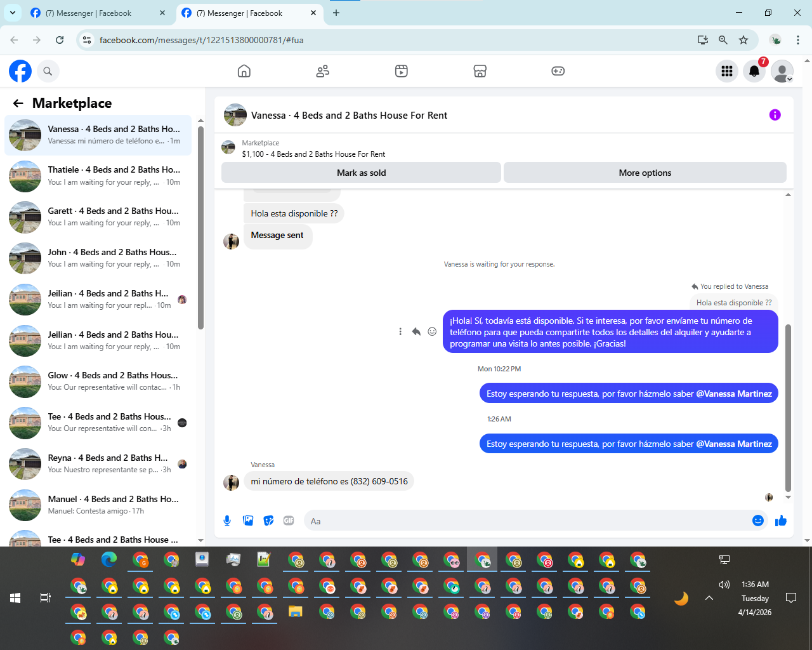Go to the Home feed icon
This screenshot has height=650, width=812.
244,71
